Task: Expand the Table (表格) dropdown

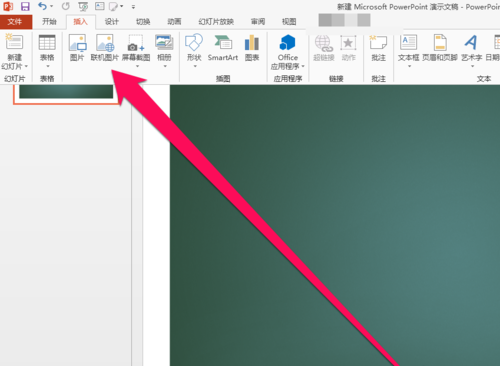Action: (x=47, y=66)
